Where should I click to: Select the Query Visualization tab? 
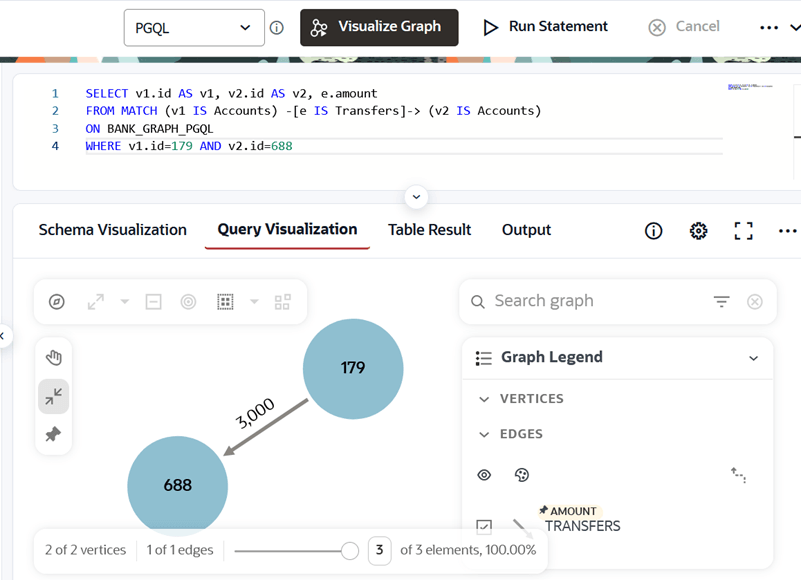pos(287,229)
